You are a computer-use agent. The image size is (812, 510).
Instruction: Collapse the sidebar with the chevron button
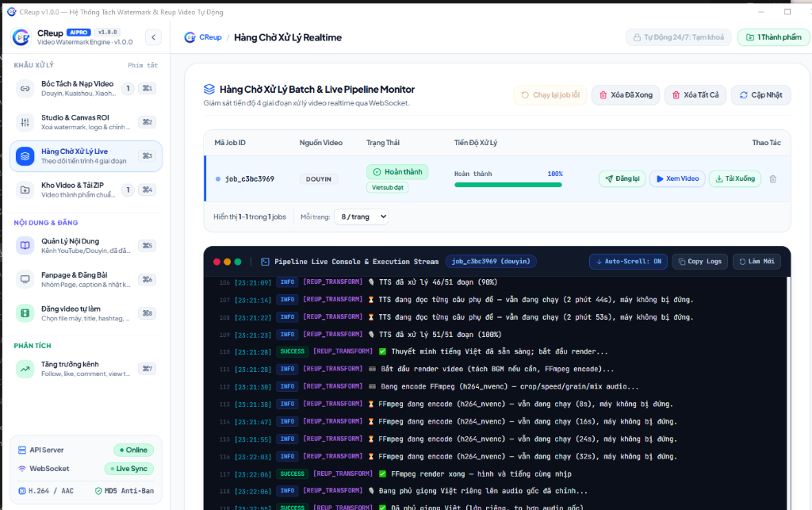click(153, 37)
